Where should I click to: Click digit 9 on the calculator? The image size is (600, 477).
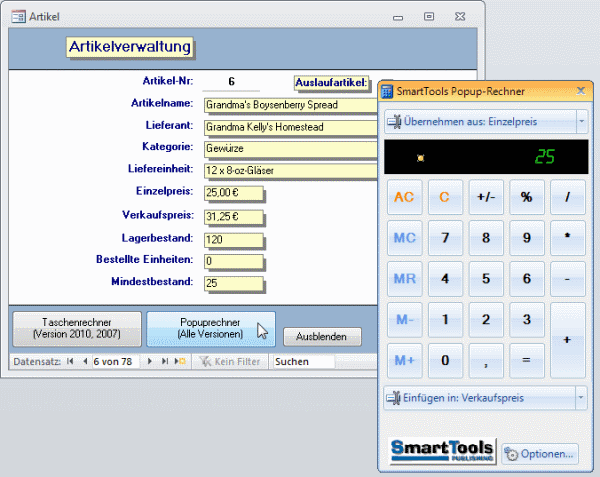click(x=527, y=238)
